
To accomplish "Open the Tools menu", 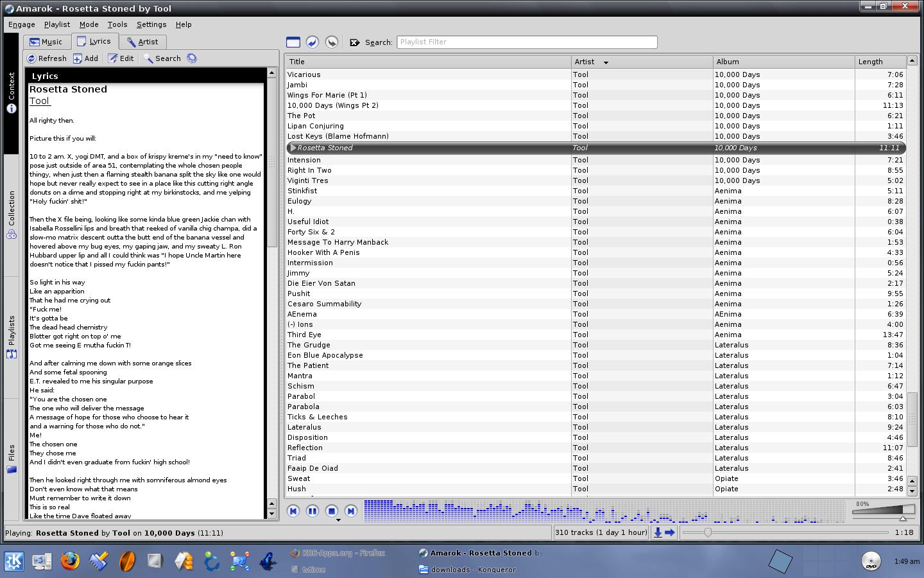I will 117,24.
